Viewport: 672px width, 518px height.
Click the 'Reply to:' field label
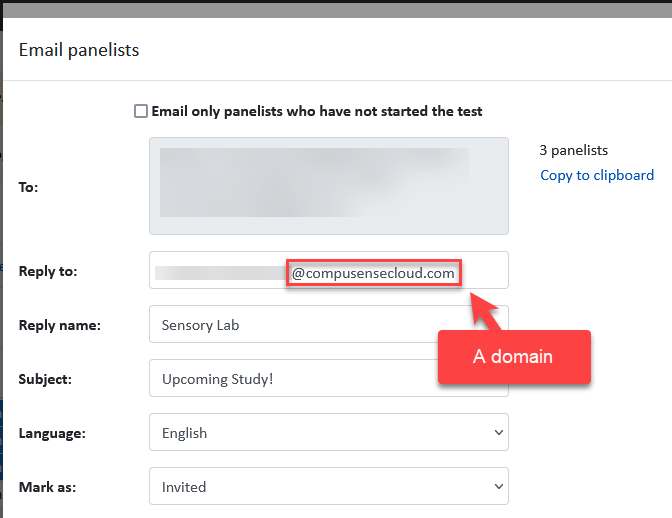point(48,271)
